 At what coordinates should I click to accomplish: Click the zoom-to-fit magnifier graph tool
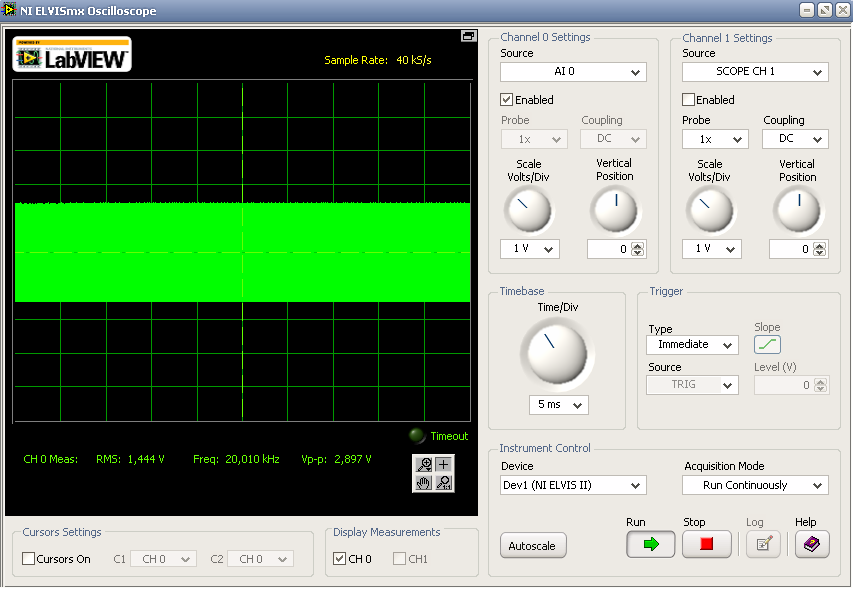(x=443, y=482)
